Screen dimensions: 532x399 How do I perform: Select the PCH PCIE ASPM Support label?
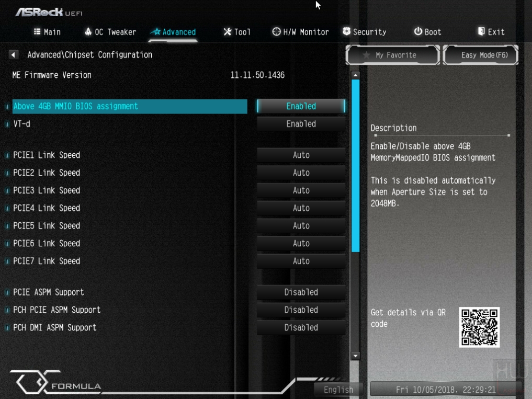[57, 310]
